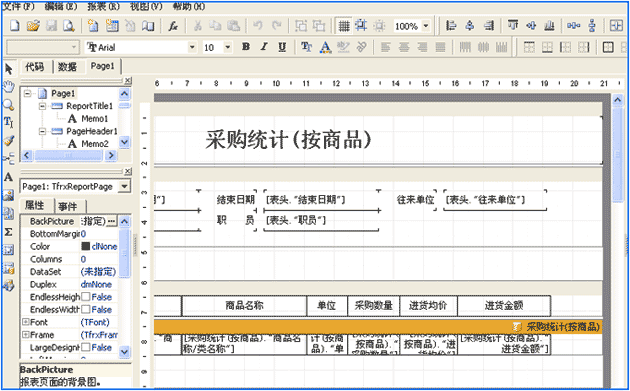The width and height of the screenshot is (630, 391).
Task: Select the edit text tool
Action: pyautogui.click(x=8, y=122)
